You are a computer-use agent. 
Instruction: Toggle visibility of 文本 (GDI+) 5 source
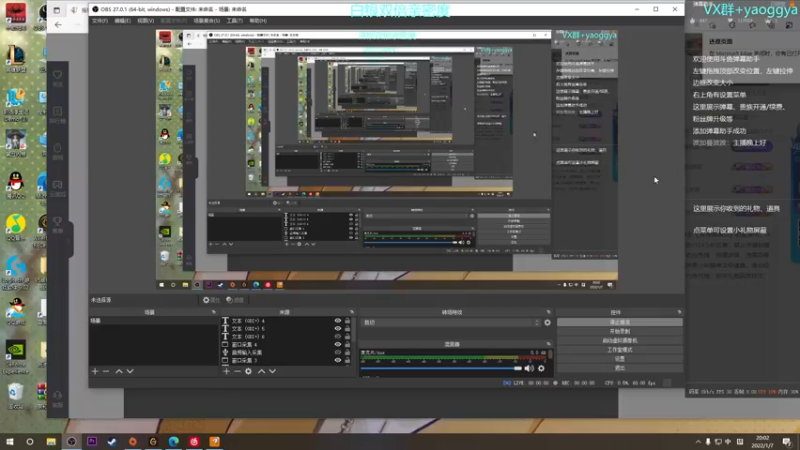(x=338, y=329)
